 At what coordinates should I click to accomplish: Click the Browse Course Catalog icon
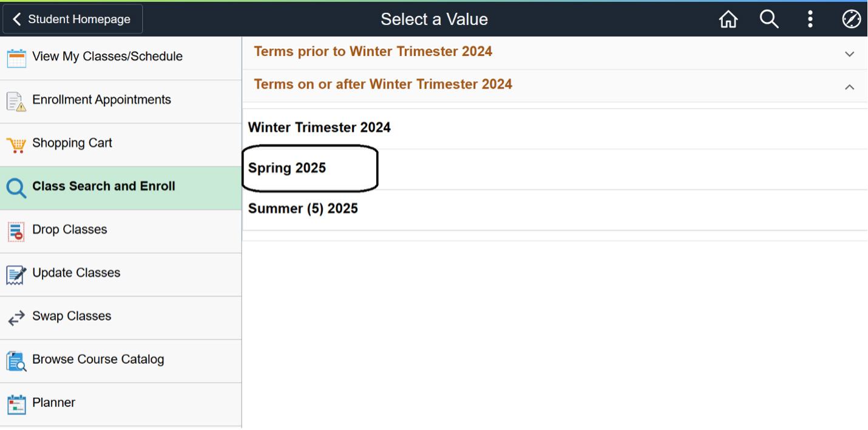coord(16,361)
